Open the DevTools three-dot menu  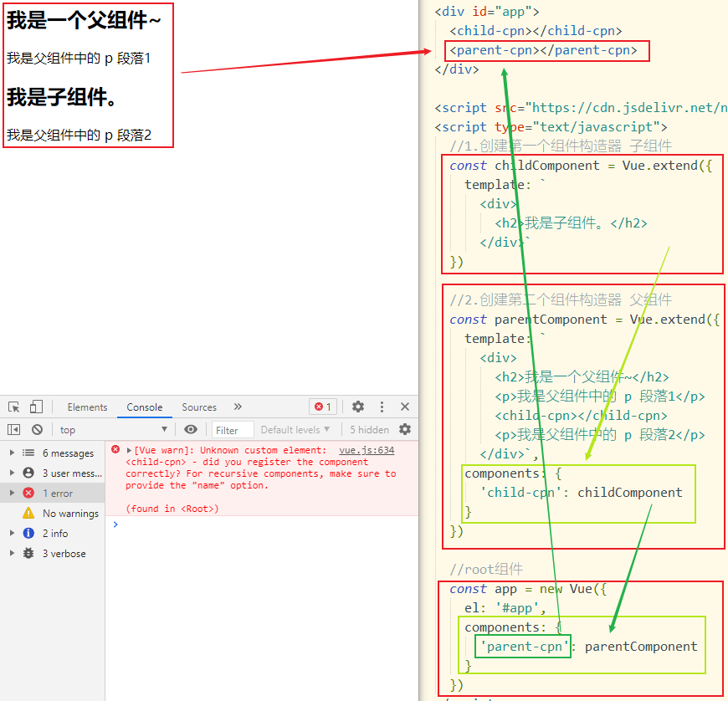tap(382, 407)
